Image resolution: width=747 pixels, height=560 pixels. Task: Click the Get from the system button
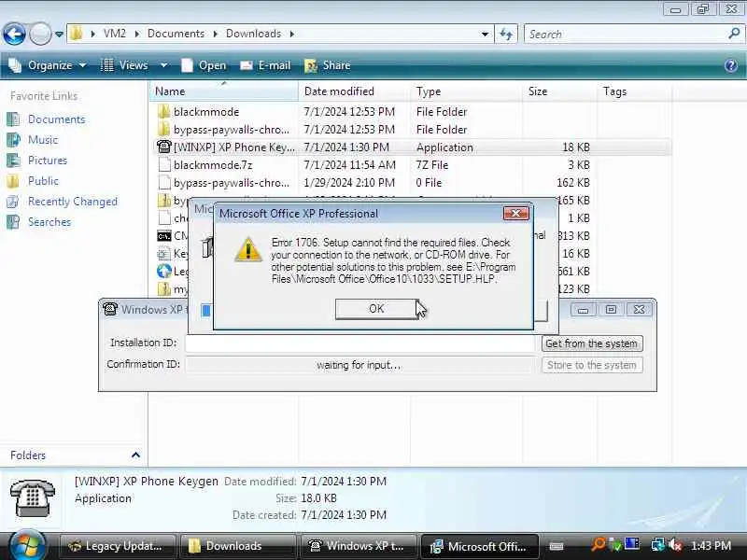592,343
